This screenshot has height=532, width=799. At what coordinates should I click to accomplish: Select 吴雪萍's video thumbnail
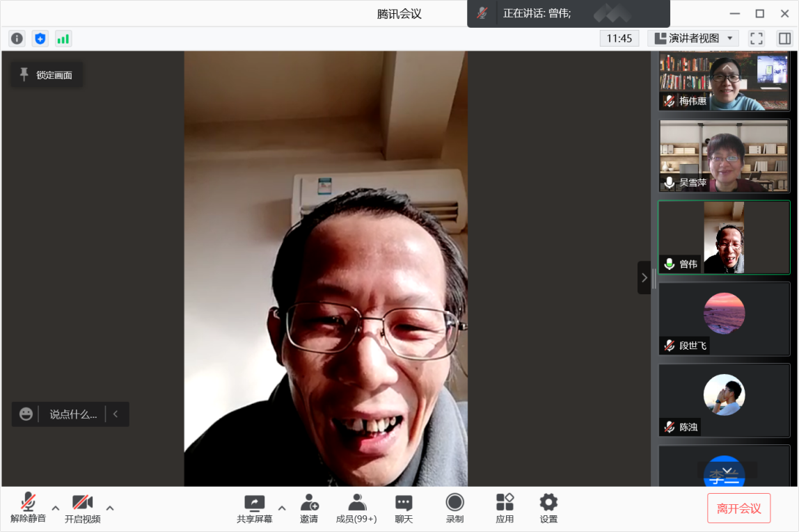tap(725, 156)
